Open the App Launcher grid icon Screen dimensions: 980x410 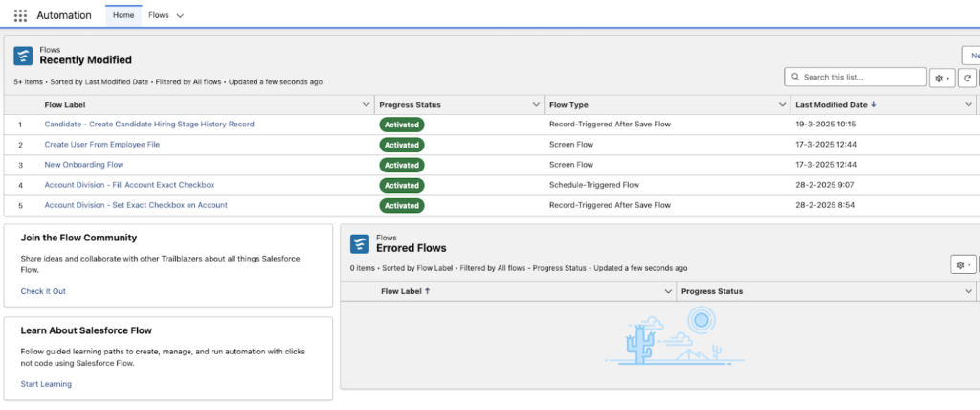pos(20,15)
